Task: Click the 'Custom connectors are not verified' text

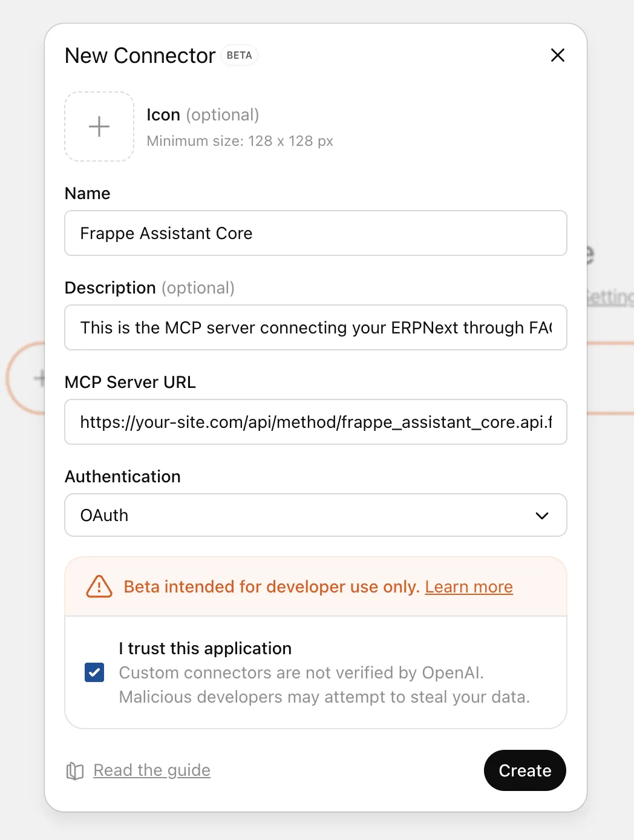Action: [x=301, y=673]
